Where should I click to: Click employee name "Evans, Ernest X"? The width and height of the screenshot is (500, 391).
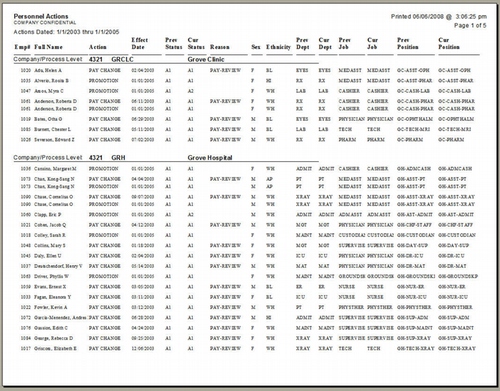[x=50, y=287]
